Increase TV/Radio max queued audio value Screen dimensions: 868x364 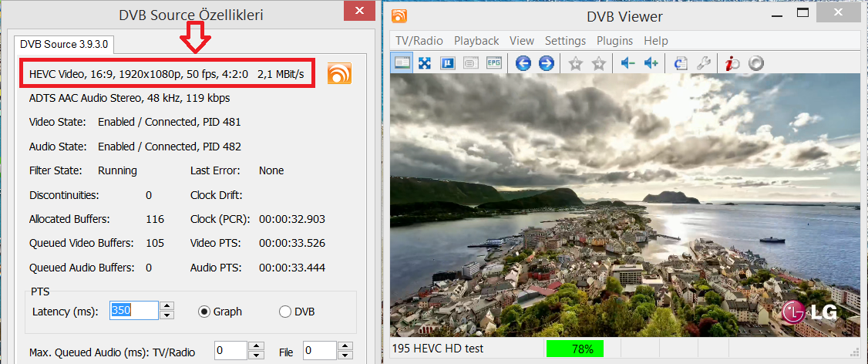click(256, 346)
